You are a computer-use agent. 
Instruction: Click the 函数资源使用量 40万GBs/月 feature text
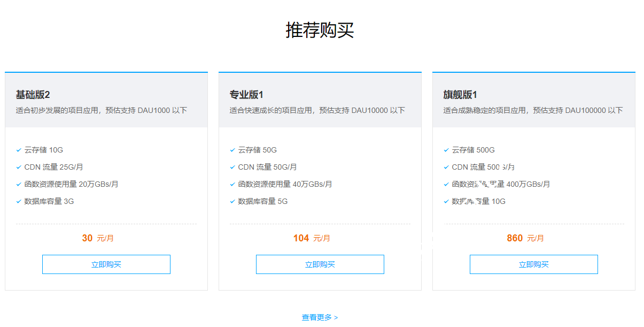[x=285, y=184]
